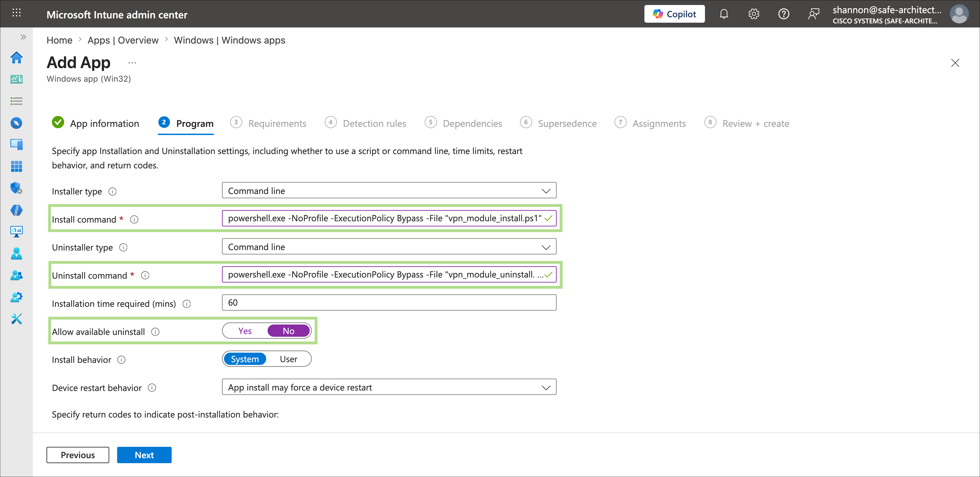Open the Device restart behavior dropdown

[389, 387]
